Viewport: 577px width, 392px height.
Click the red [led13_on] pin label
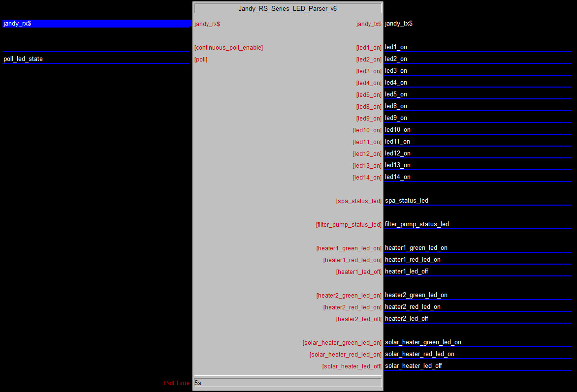pos(367,165)
